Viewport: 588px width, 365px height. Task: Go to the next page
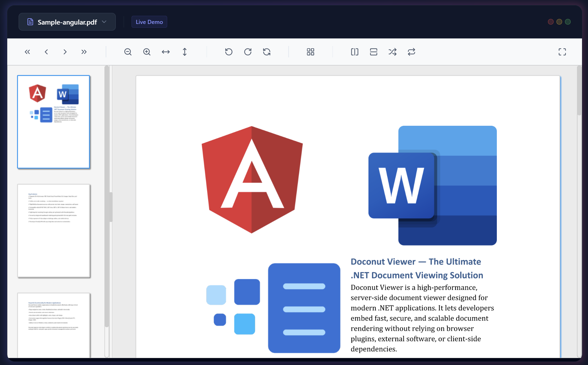point(65,52)
